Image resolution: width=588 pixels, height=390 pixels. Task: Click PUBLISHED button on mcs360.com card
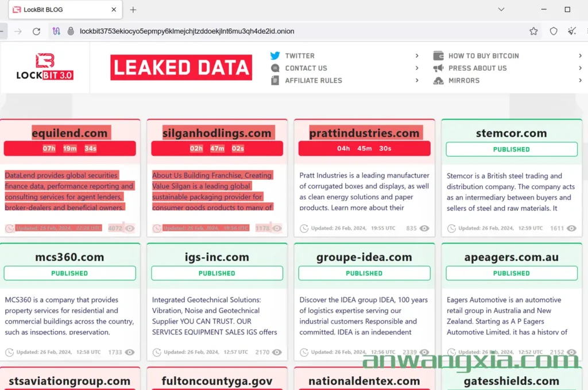69,273
